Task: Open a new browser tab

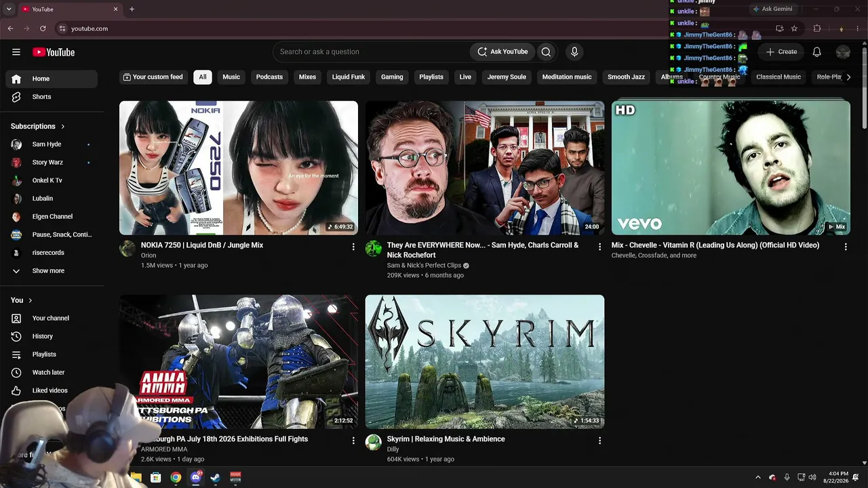Action: [x=132, y=9]
